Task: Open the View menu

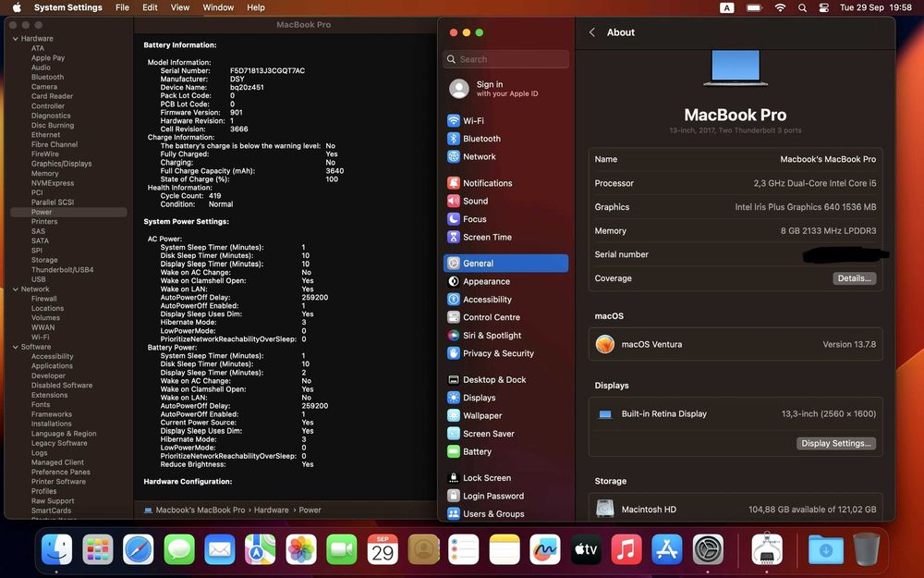Action: coord(180,7)
